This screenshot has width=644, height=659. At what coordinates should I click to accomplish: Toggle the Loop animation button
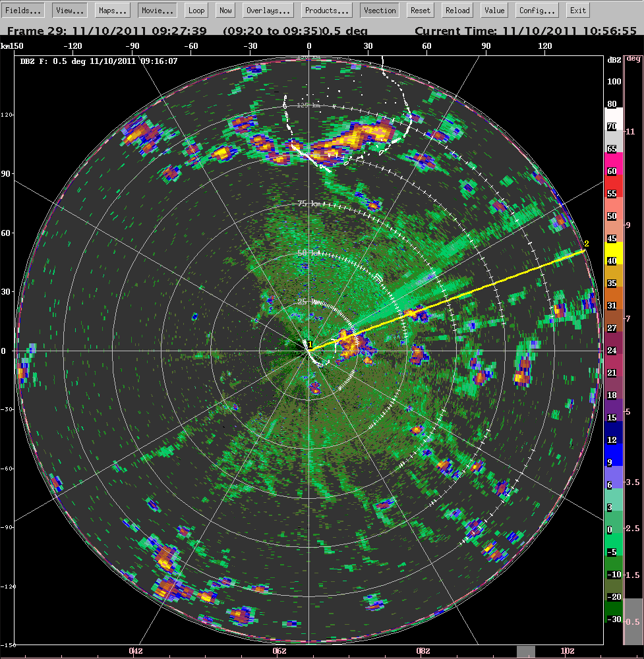coord(196,11)
